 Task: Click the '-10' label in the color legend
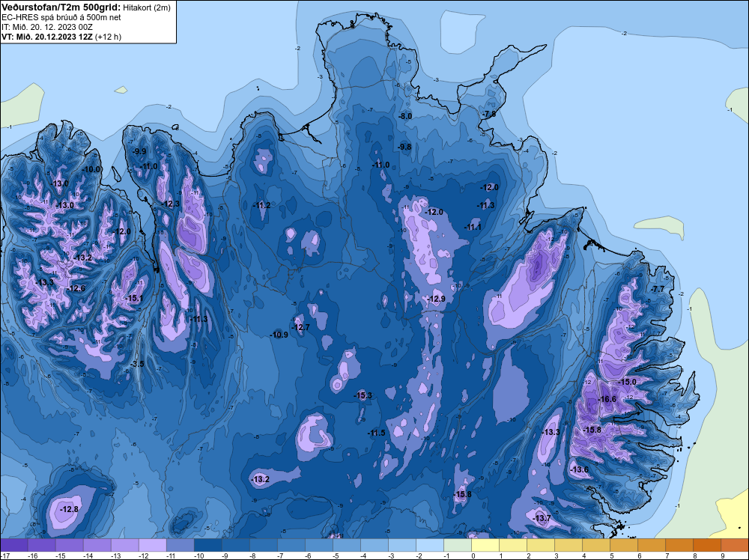point(198,556)
